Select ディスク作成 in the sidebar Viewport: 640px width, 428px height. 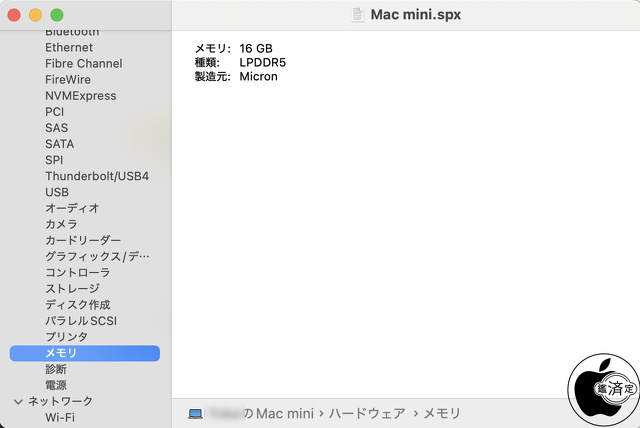[78, 305]
